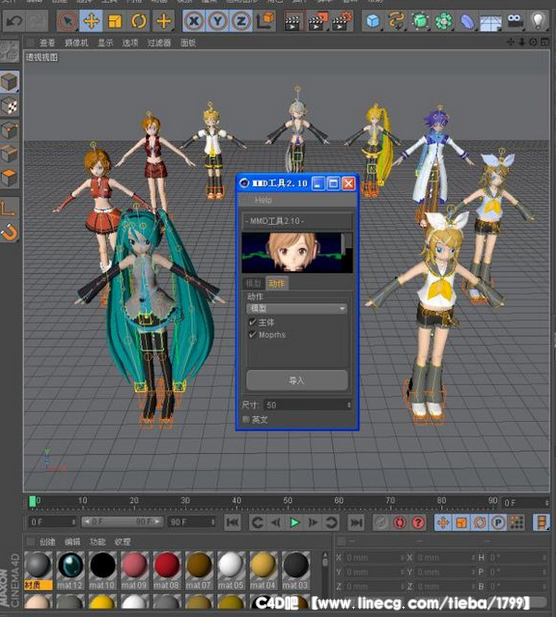Viewport: 556px width, 620px height.
Task: Toggle autokeying red record icon
Action: coord(399,523)
